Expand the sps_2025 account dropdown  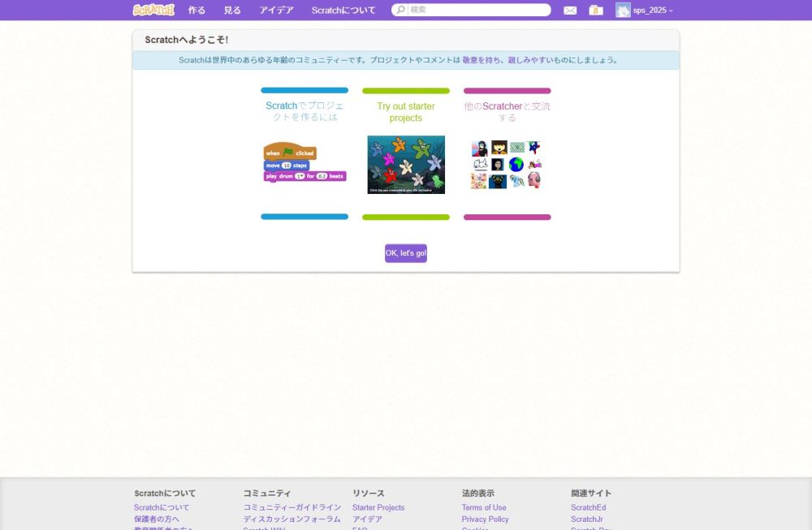point(653,11)
